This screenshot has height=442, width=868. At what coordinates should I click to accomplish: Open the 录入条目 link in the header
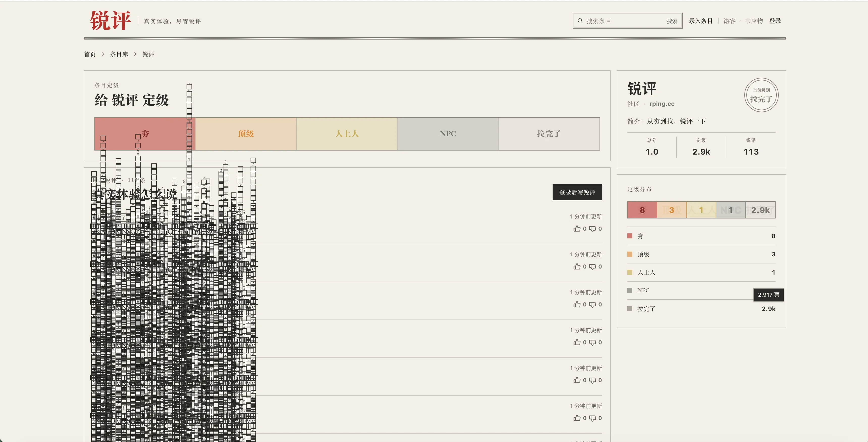click(x=700, y=21)
